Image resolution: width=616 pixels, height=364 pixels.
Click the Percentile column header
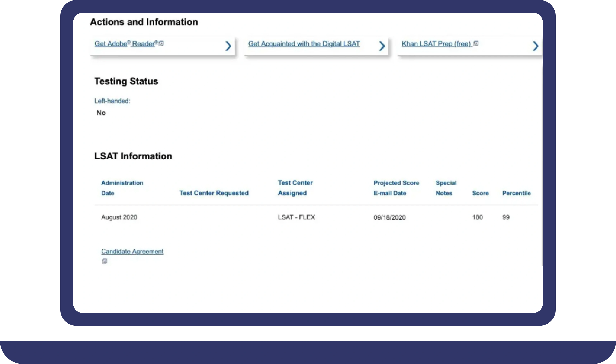(x=516, y=193)
